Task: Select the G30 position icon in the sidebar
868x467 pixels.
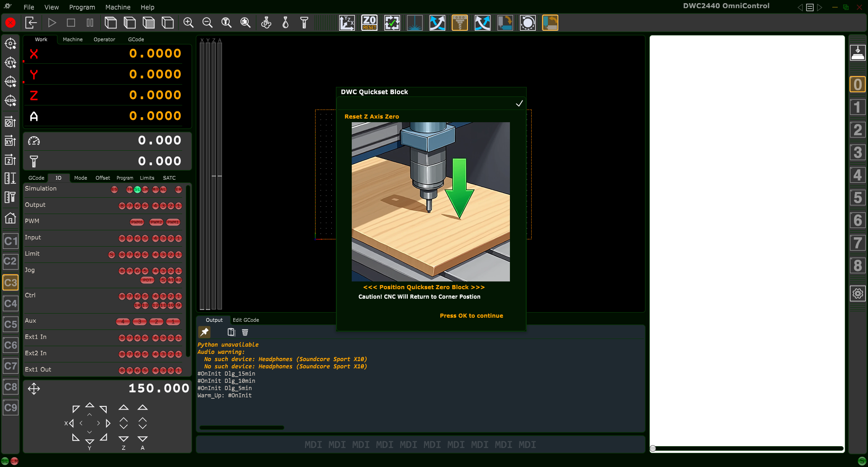Action: 10,101
